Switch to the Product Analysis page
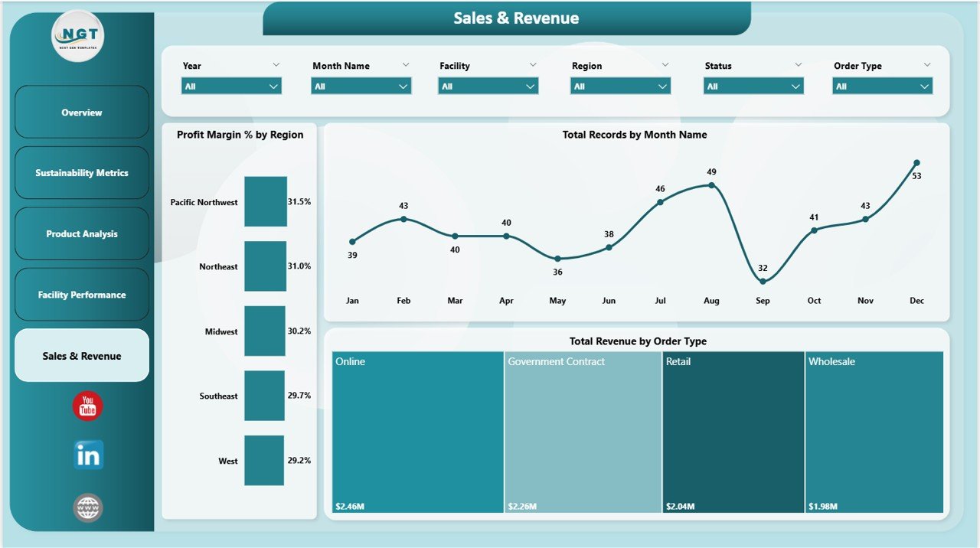 coord(81,233)
